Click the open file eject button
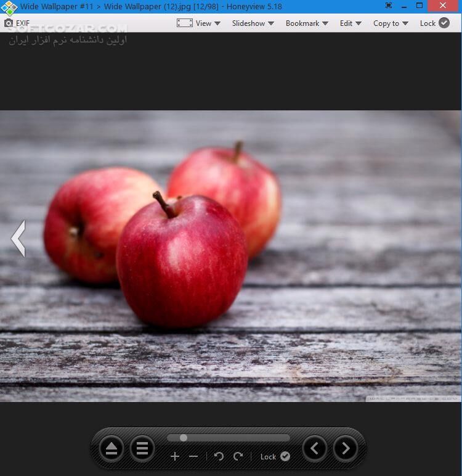The width and height of the screenshot is (462, 476). [x=111, y=449]
